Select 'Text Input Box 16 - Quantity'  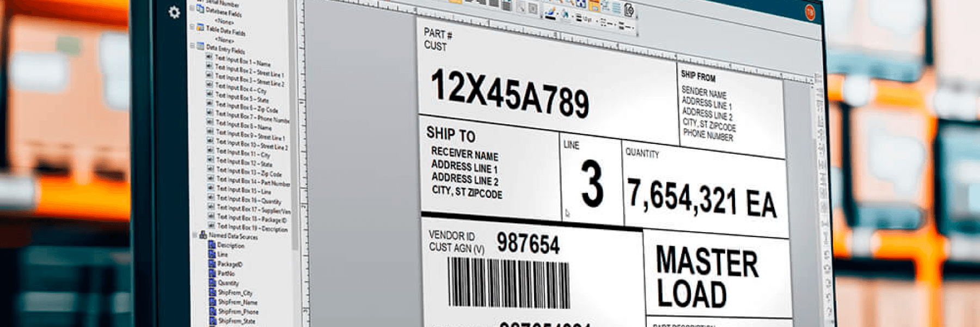pyautogui.click(x=249, y=199)
